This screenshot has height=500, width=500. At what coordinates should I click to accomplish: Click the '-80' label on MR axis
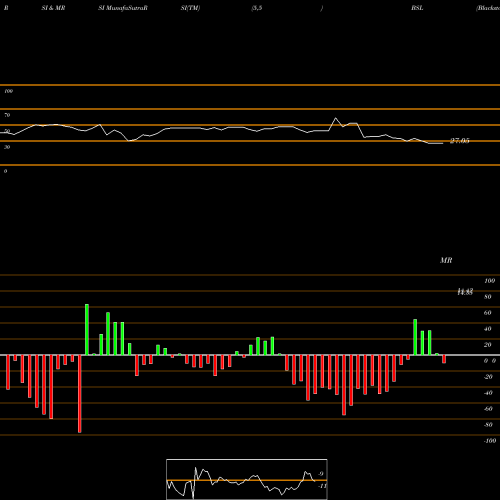(x=488, y=425)
